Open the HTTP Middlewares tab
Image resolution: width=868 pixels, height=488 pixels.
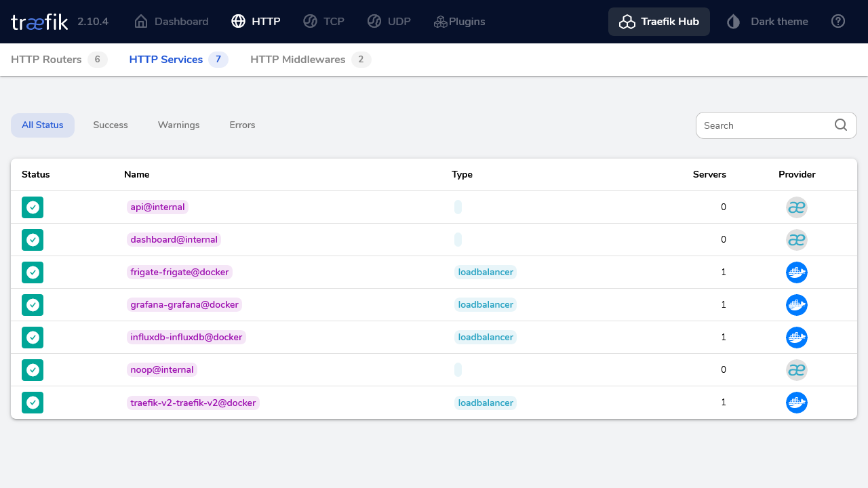[309, 60]
